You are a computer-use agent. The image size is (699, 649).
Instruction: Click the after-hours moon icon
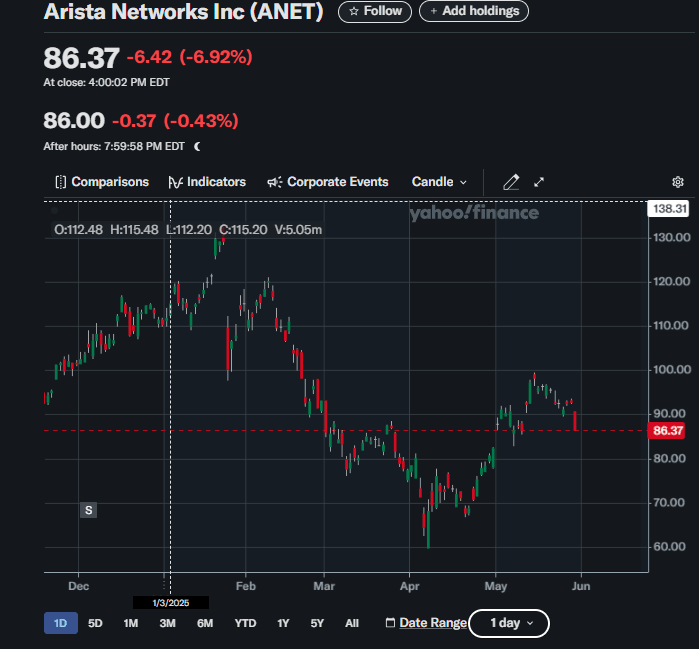click(197, 146)
